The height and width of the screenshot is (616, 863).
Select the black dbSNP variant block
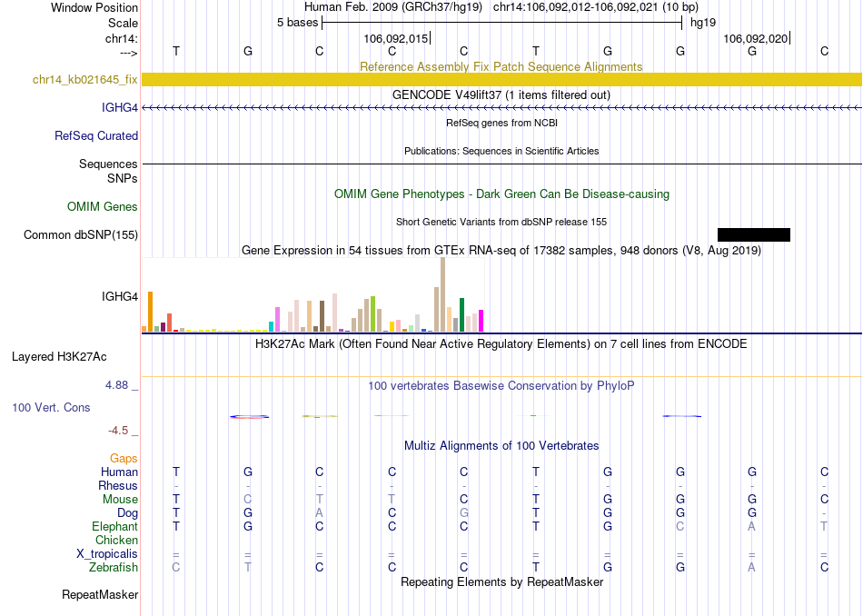point(754,235)
